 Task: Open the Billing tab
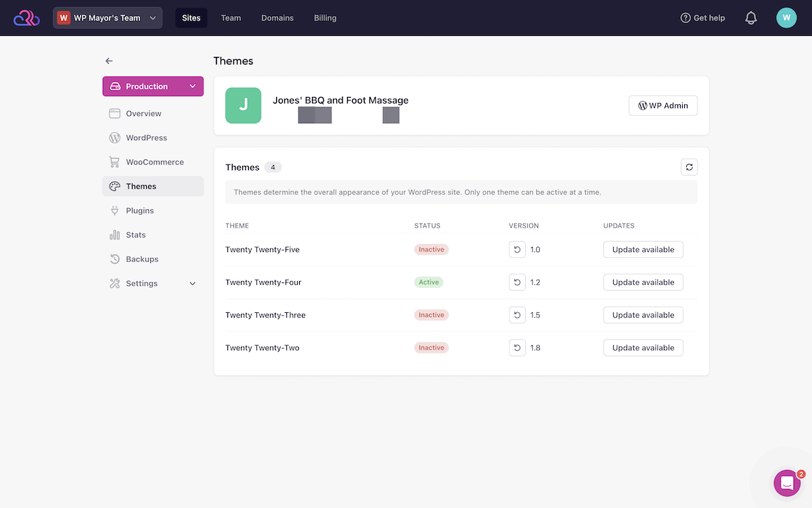pyautogui.click(x=325, y=18)
